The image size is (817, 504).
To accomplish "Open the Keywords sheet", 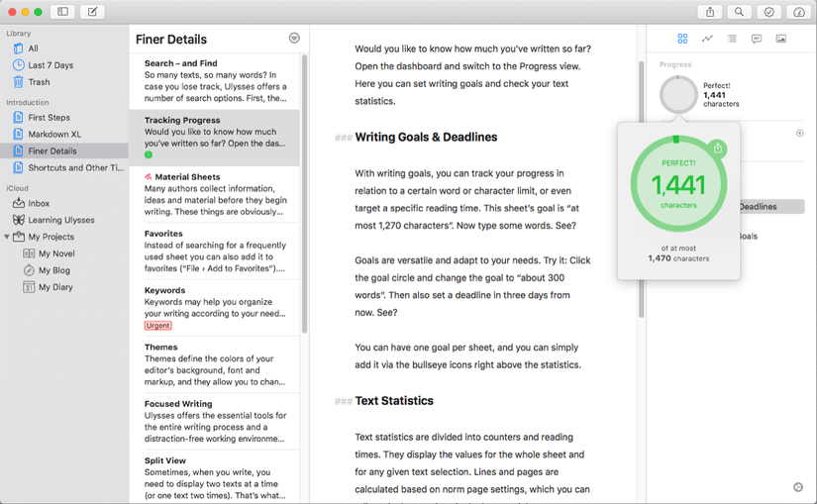I will (215, 308).
